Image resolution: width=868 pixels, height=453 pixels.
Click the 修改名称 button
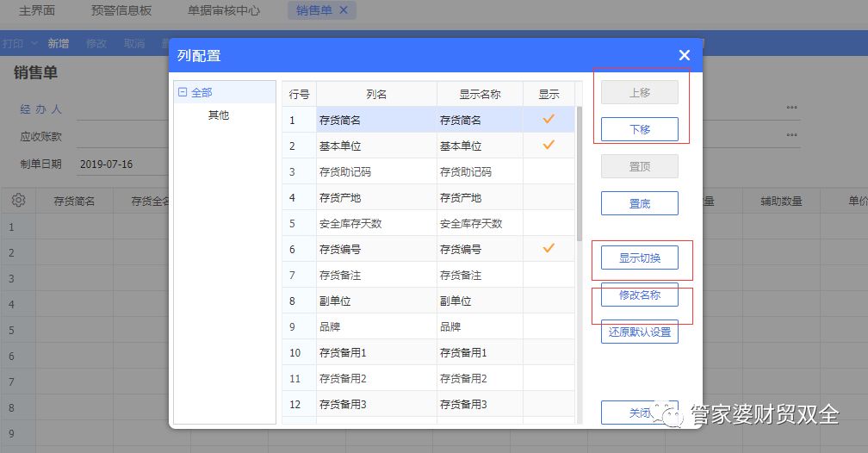[639, 295]
